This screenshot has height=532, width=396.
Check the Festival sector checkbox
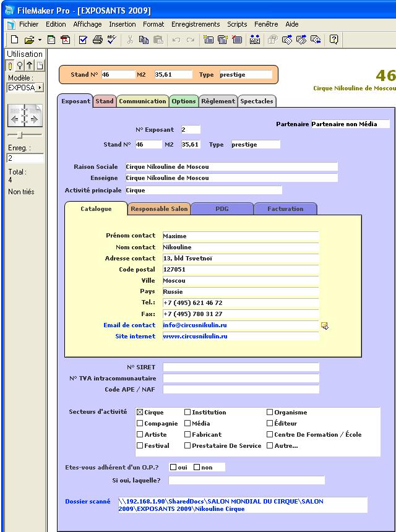pos(139,445)
